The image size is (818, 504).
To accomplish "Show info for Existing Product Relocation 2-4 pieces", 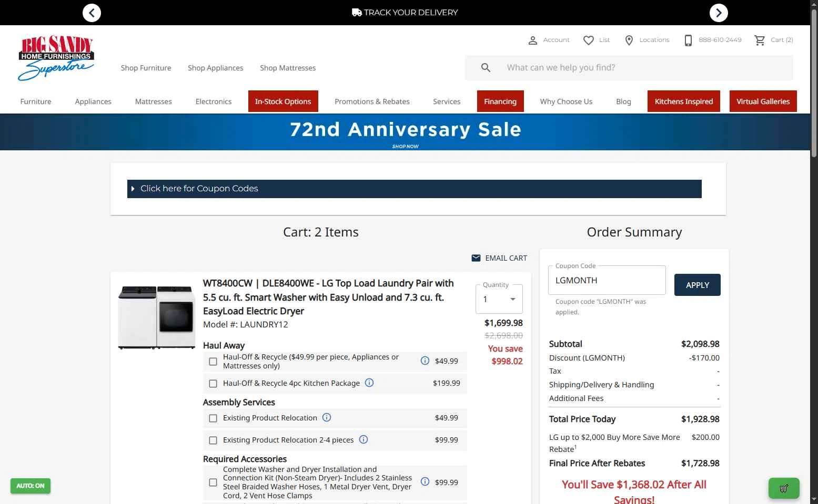I will [363, 439].
